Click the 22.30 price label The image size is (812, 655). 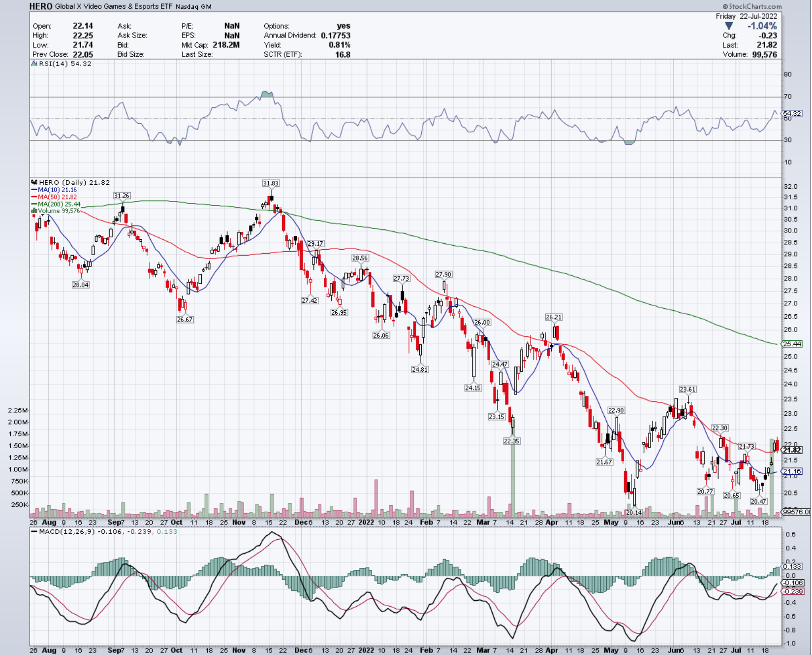tap(720, 428)
